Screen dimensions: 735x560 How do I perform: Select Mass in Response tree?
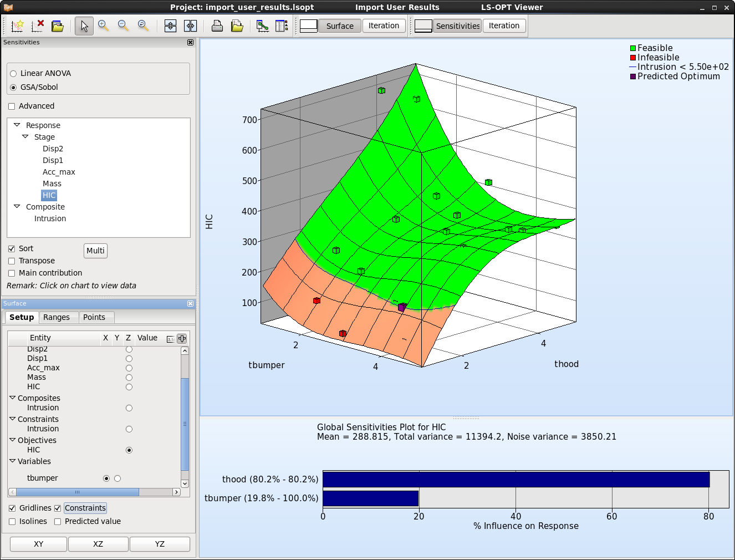52,184
